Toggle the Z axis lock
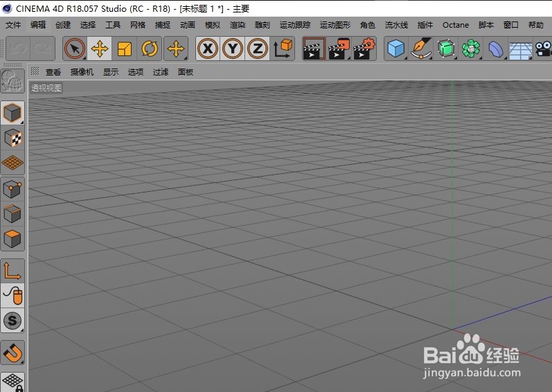 pyautogui.click(x=258, y=48)
